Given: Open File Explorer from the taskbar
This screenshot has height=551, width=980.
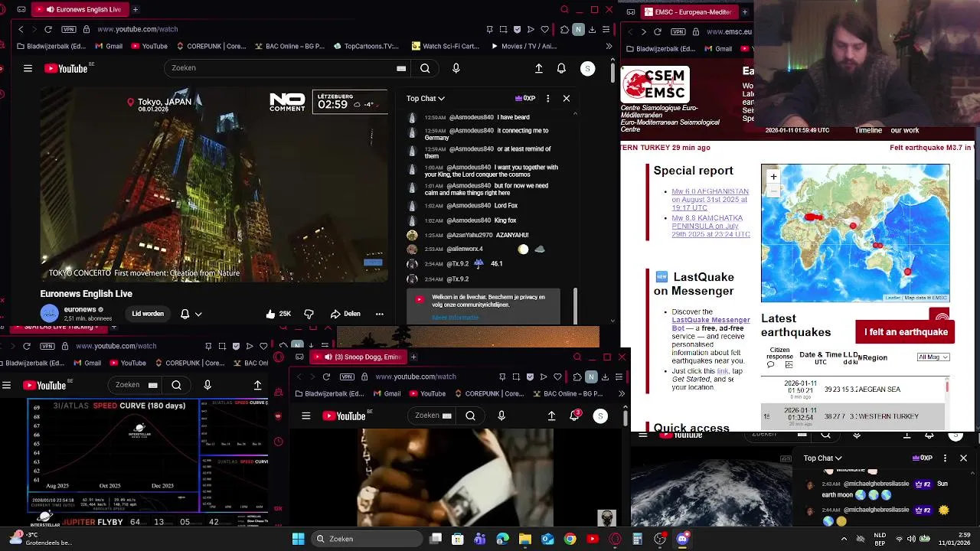Looking at the screenshot, I should point(525,539).
